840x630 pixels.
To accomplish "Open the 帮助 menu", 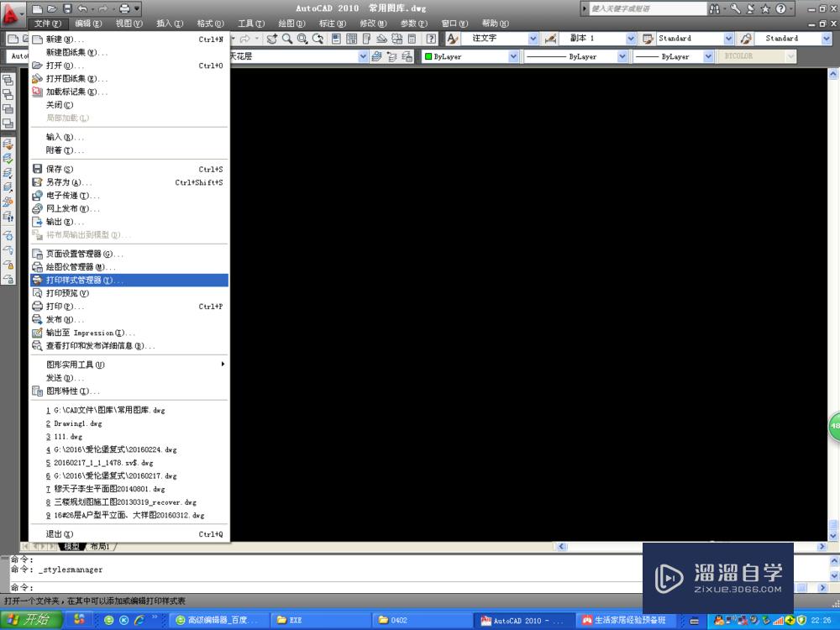I will coord(495,24).
